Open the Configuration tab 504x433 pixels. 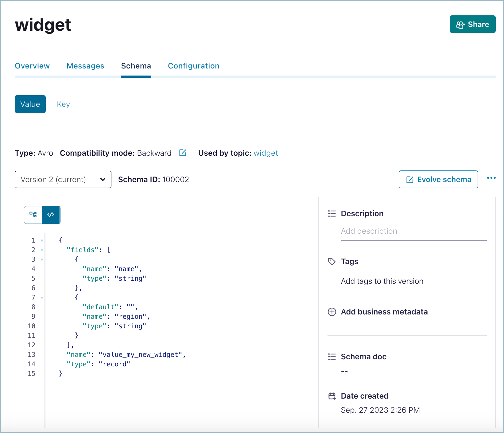193,66
